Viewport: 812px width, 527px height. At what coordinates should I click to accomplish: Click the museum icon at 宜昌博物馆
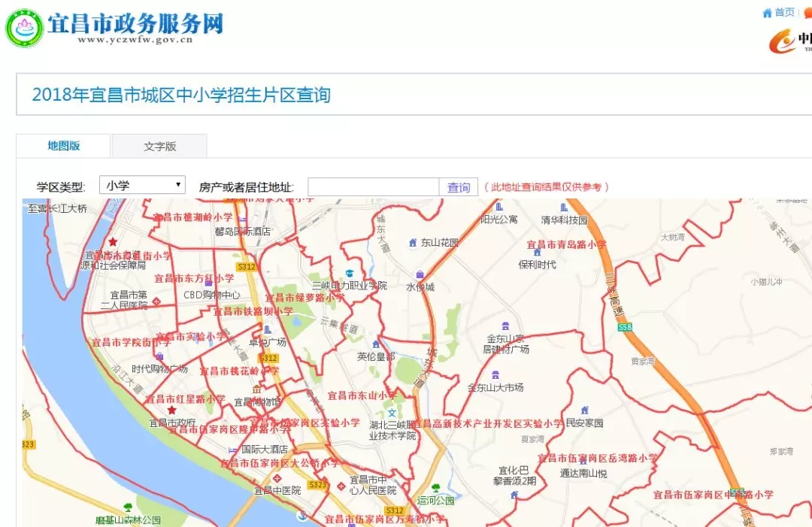click(x=257, y=390)
